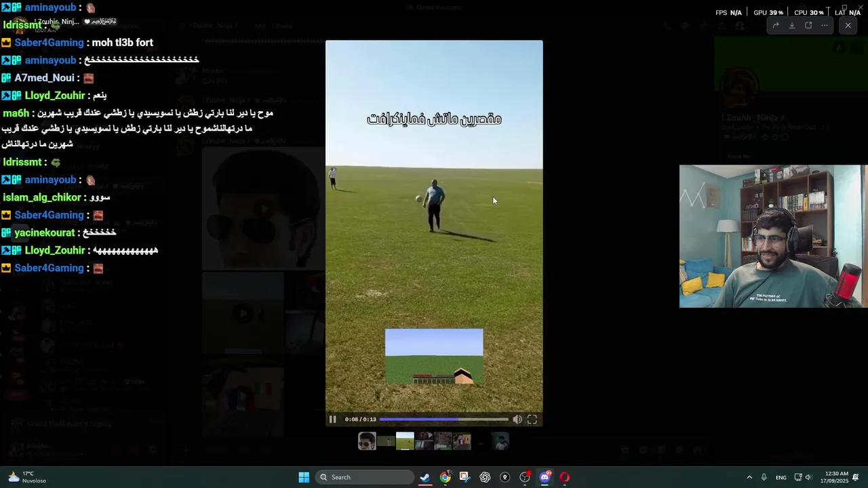Image resolution: width=868 pixels, height=488 pixels.
Task: Open the notifications bell icon
Action: [856, 477]
